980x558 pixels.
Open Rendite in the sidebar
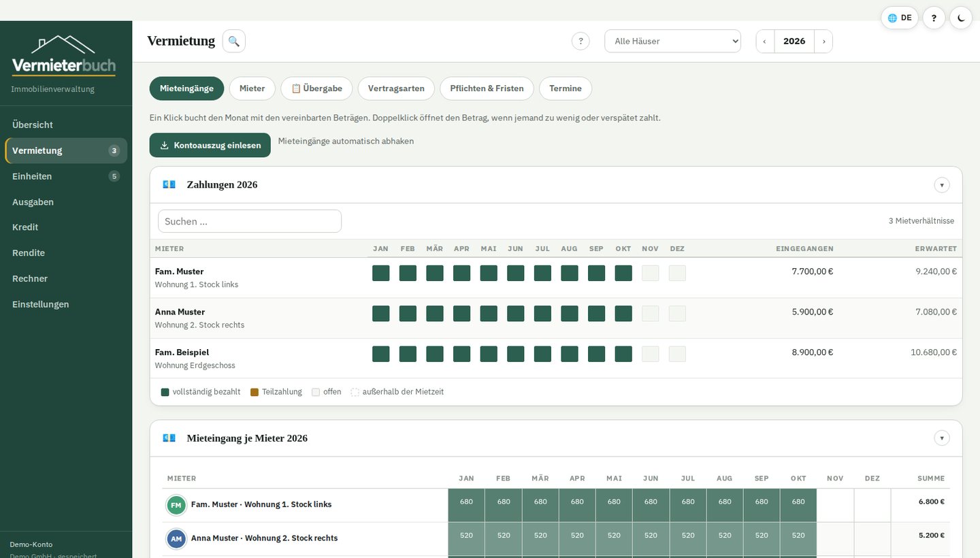(66, 253)
